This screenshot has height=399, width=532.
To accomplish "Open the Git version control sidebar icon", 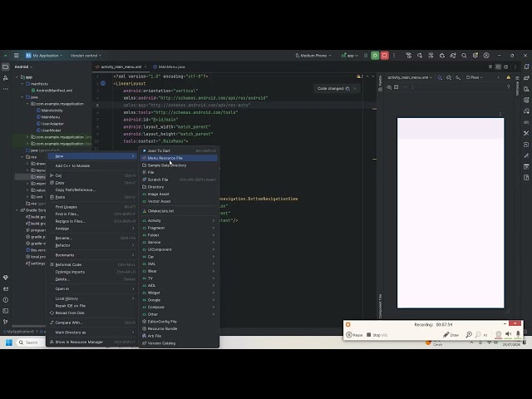I will point(6,322).
